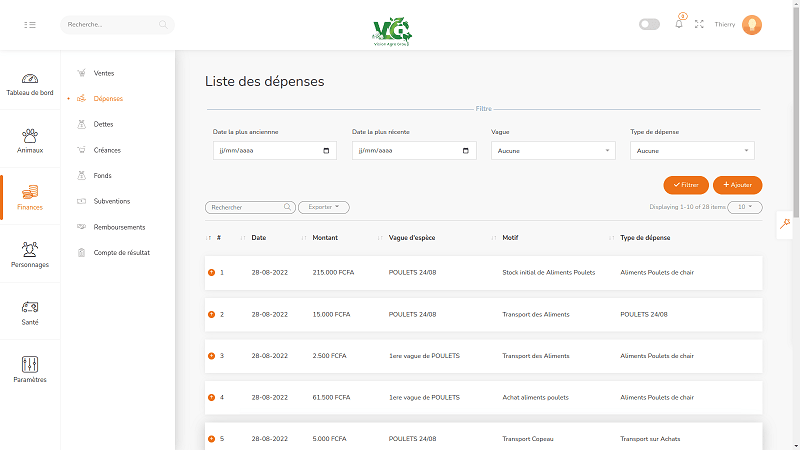800x450 pixels.
Task: Expand row 1 details orange icon
Action: [x=211, y=272]
